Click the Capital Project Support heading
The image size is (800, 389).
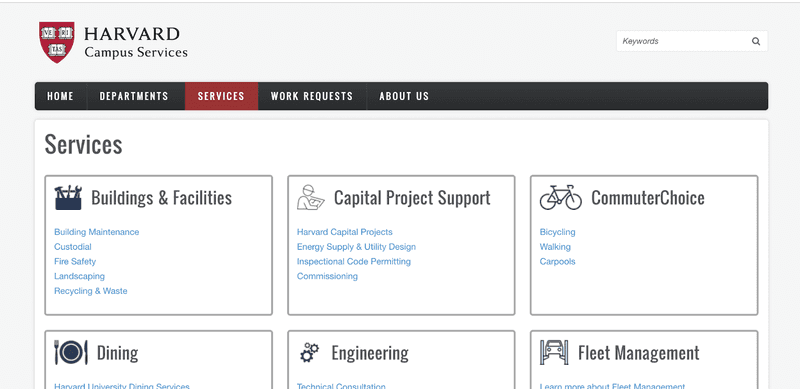point(412,198)
